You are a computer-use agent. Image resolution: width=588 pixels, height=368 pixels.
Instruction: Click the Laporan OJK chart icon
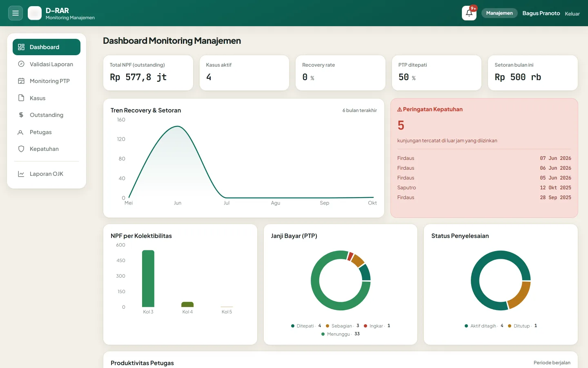(x=21, y=174)
